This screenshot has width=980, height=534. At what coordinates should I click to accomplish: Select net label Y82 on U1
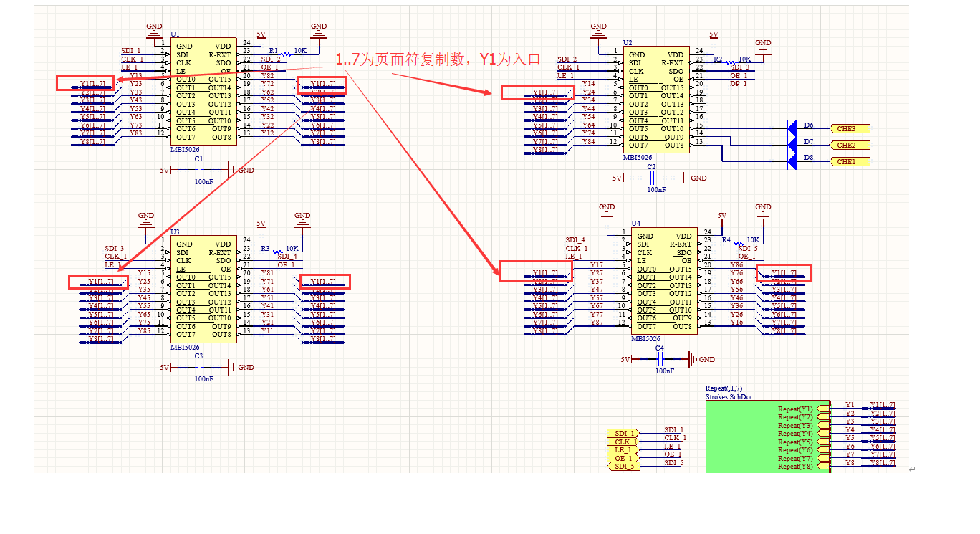click(x=267, y=75)
